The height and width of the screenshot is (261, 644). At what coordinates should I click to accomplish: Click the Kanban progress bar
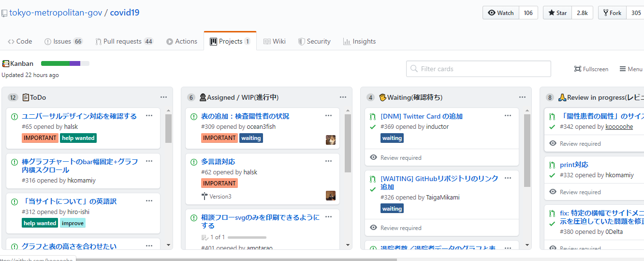point(65,63)
